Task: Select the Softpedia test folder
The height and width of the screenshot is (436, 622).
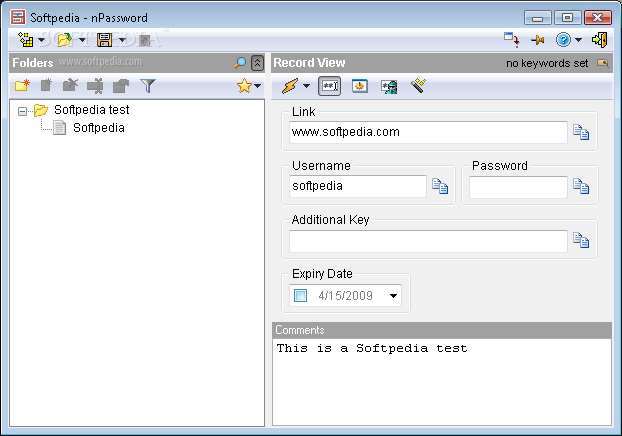Action: 92,110
